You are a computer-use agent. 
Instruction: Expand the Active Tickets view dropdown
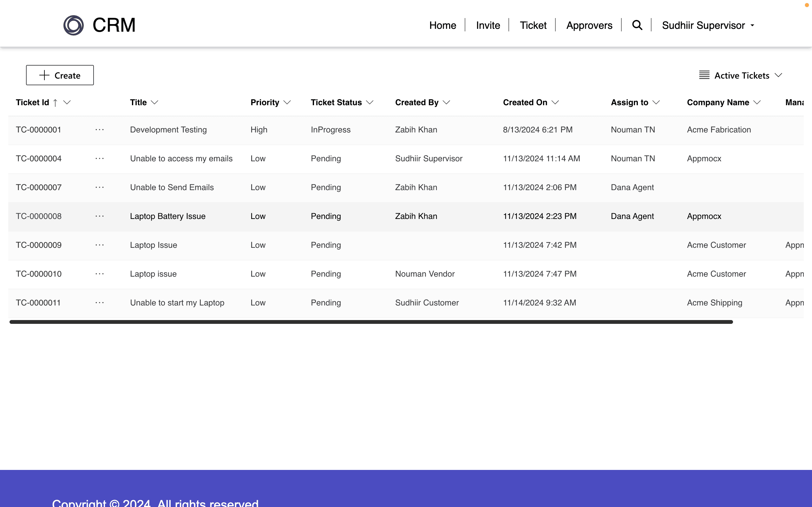click(778, 75)
